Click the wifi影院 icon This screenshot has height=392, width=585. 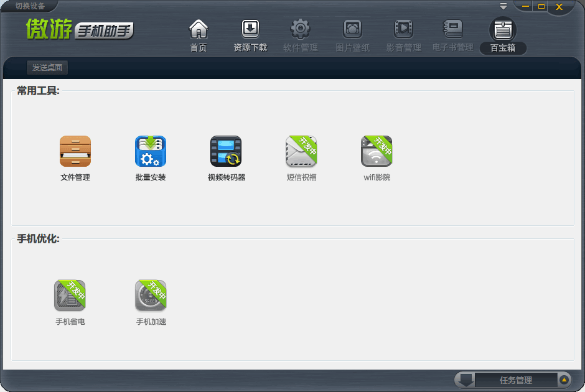(377, 151)
